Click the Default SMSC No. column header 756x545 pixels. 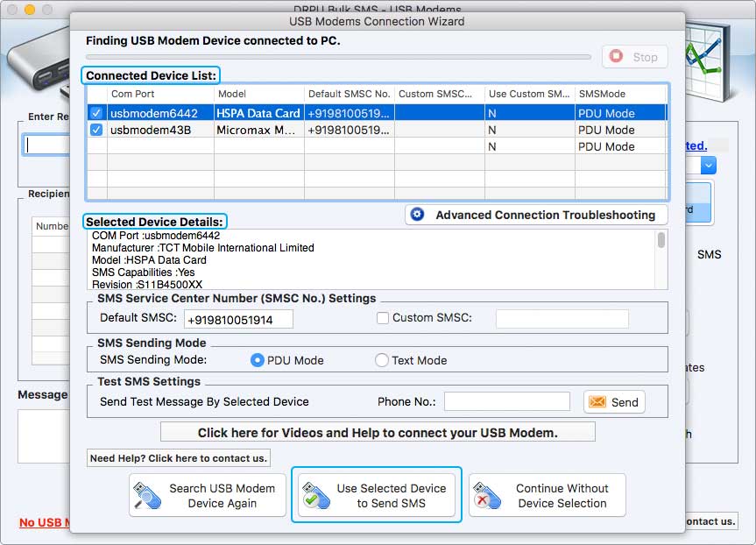pyautogui.click(x=349, y=94)
